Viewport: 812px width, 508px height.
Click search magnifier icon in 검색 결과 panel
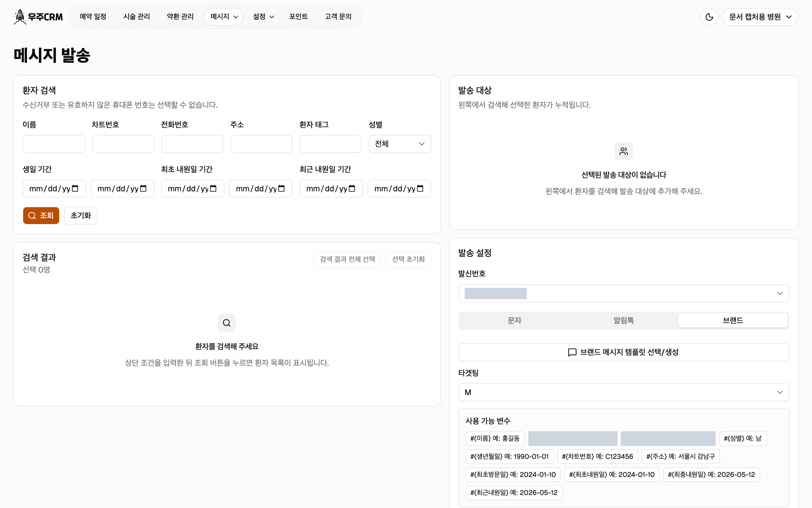(226, 323)
